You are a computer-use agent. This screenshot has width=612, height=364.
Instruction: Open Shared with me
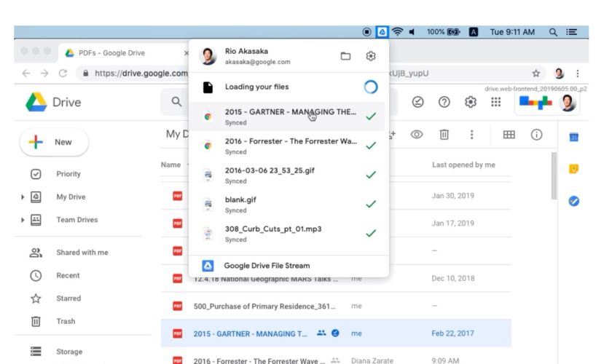tap(82, 253)
